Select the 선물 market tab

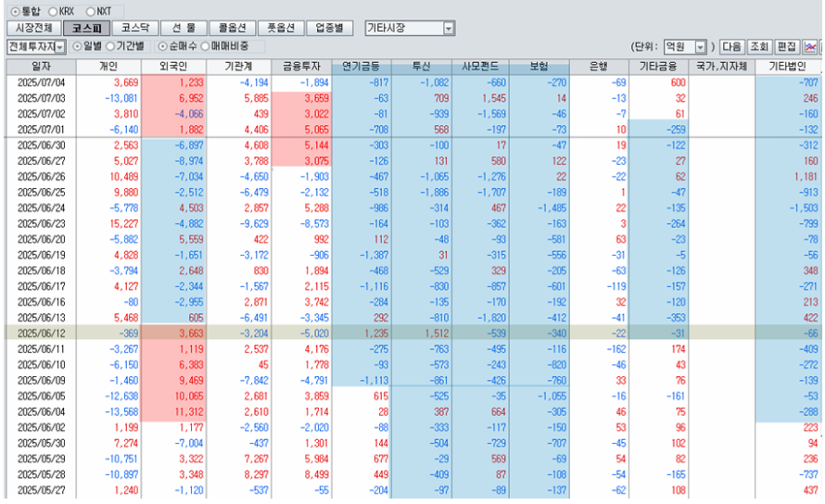point(182,29)
